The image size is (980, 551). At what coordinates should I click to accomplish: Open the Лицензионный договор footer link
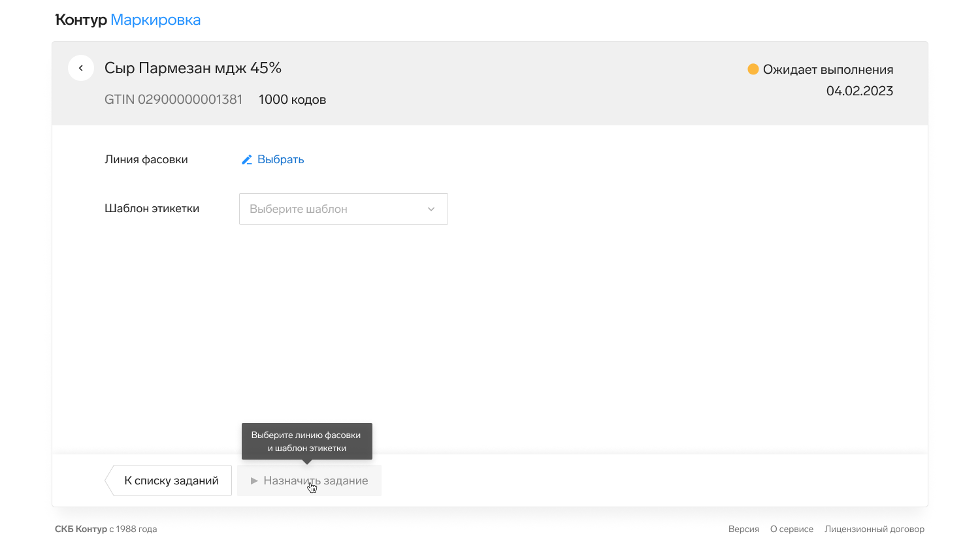pos(874,529)
